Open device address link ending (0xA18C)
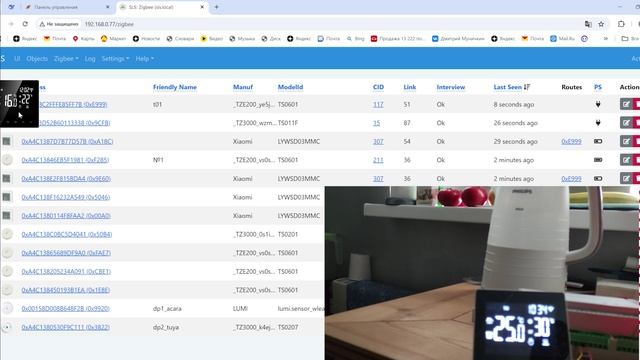 click(67, 141)
